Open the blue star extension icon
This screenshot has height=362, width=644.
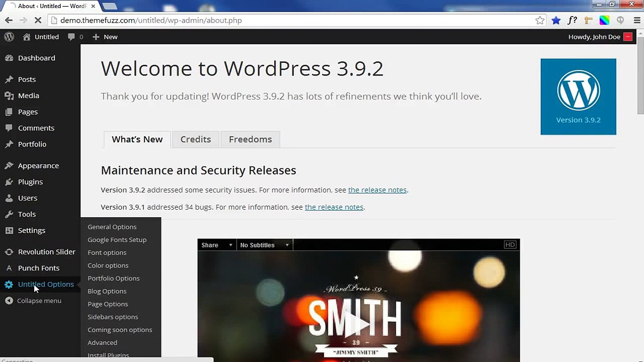click(x=556, y=20)
